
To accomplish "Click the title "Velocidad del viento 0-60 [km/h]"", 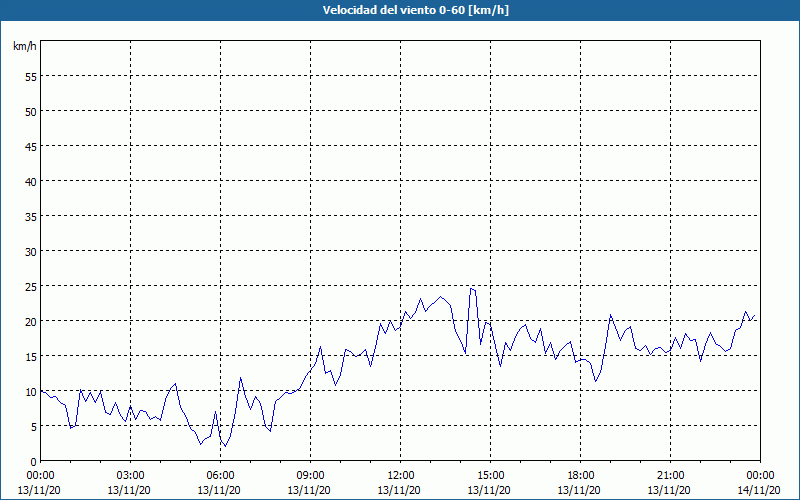I will (x=415, y=10).
